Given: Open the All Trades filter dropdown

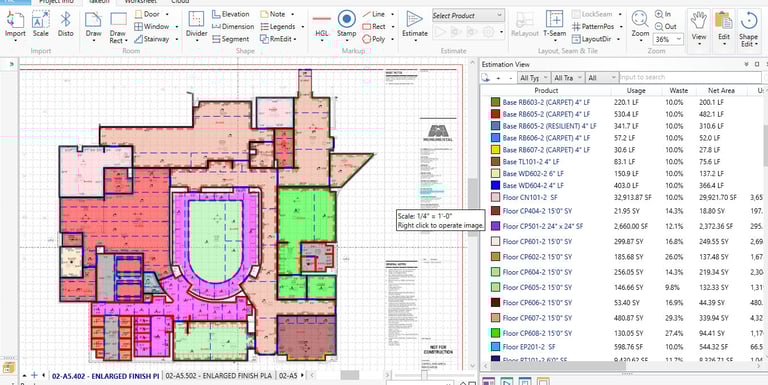Looking at the screenshot, I should (x=567, y=77).
